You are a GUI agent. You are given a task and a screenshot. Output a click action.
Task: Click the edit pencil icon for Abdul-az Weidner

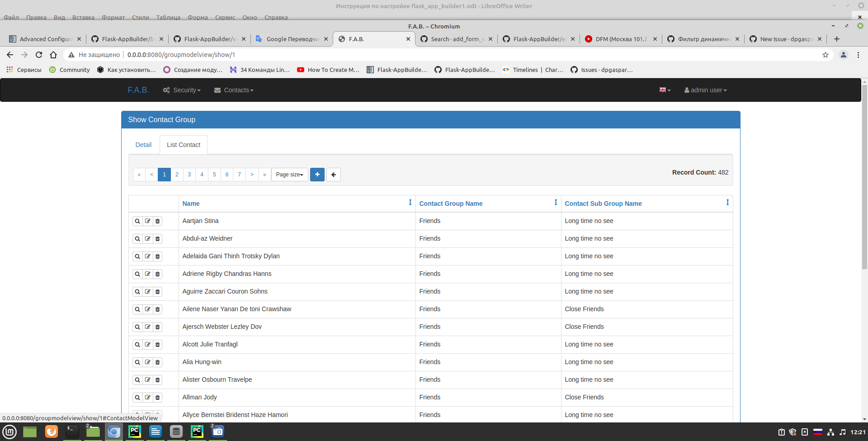(x=147, y=238)
